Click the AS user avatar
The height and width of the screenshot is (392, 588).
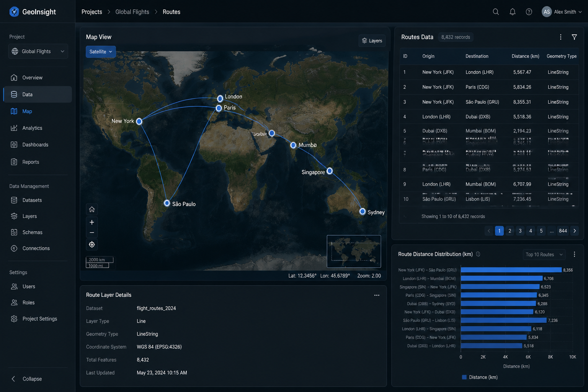click(x=547, y=12)
